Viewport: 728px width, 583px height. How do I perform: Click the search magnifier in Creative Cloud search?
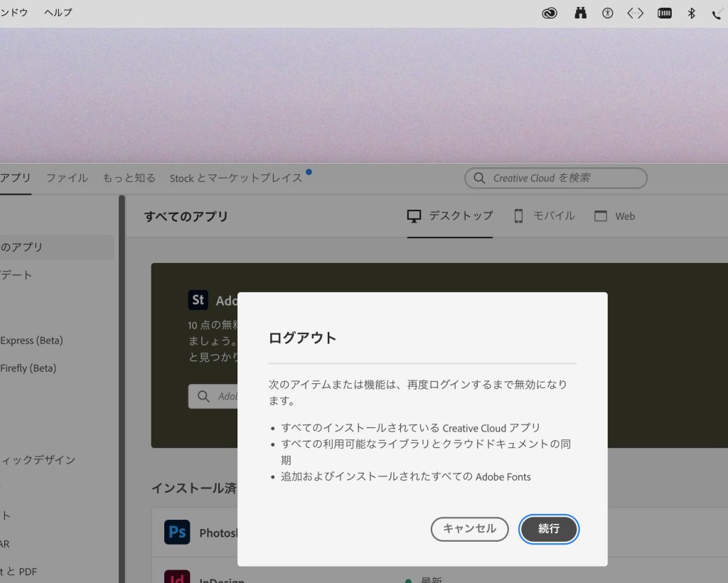pyautogui.click(x=479, y=178)
